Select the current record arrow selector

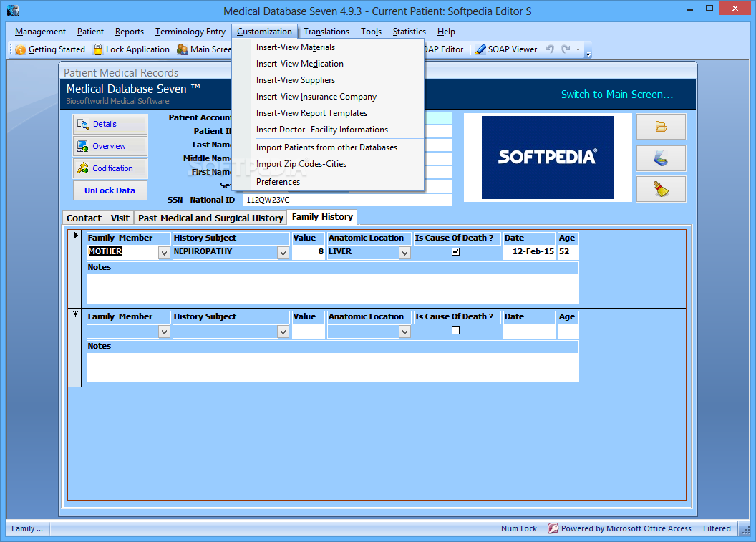click(x=74, y=268)
